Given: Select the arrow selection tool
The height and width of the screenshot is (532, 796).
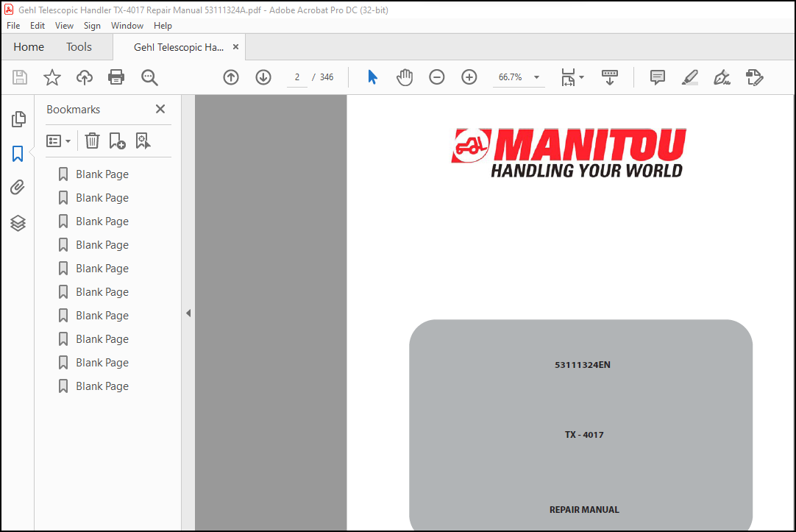Looking at the screenshot, I should coord(372,77).
